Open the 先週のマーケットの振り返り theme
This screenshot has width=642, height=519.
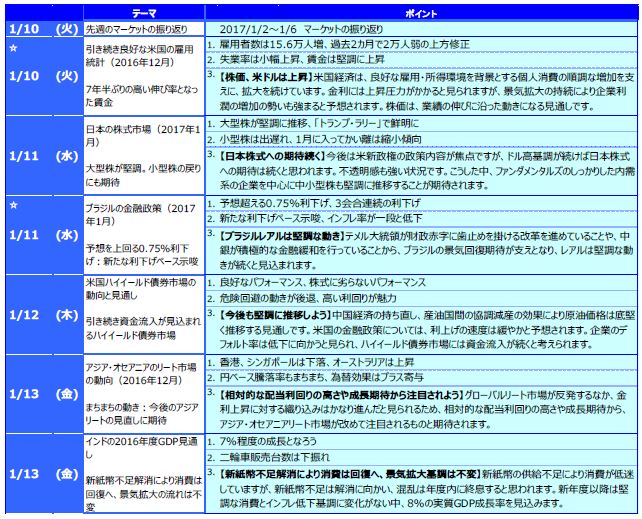pos(133,29)
